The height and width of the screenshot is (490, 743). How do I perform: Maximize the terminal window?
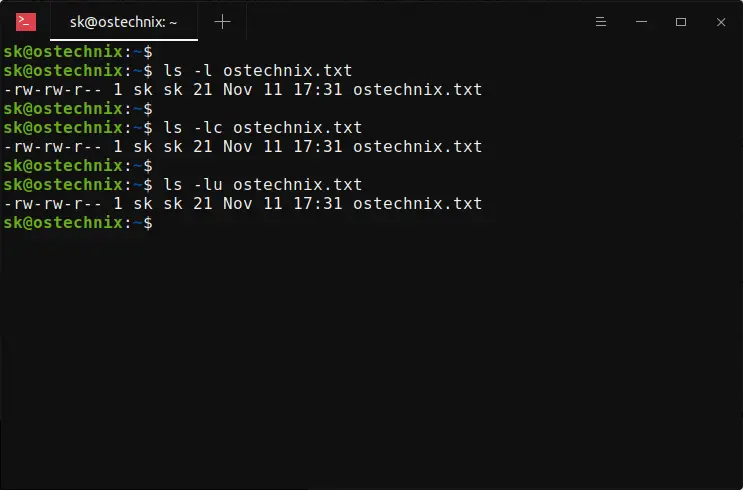(x=681, y=21)
